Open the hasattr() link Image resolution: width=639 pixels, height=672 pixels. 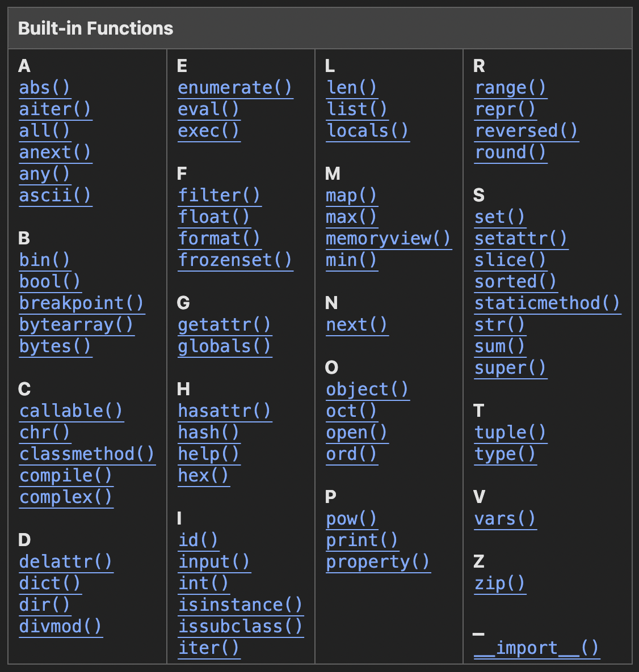tap(224, 411)
